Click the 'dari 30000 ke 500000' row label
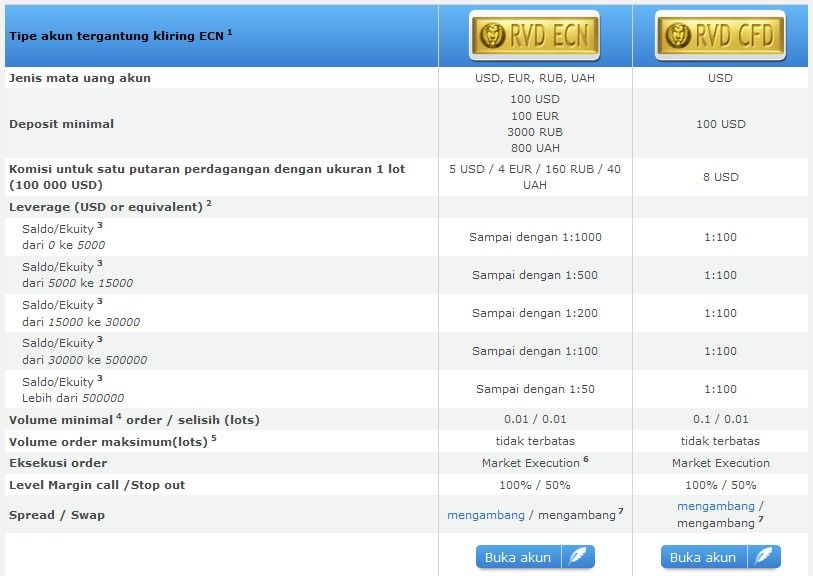This screenshot has width=813, height=576. [x=85, y=351]
